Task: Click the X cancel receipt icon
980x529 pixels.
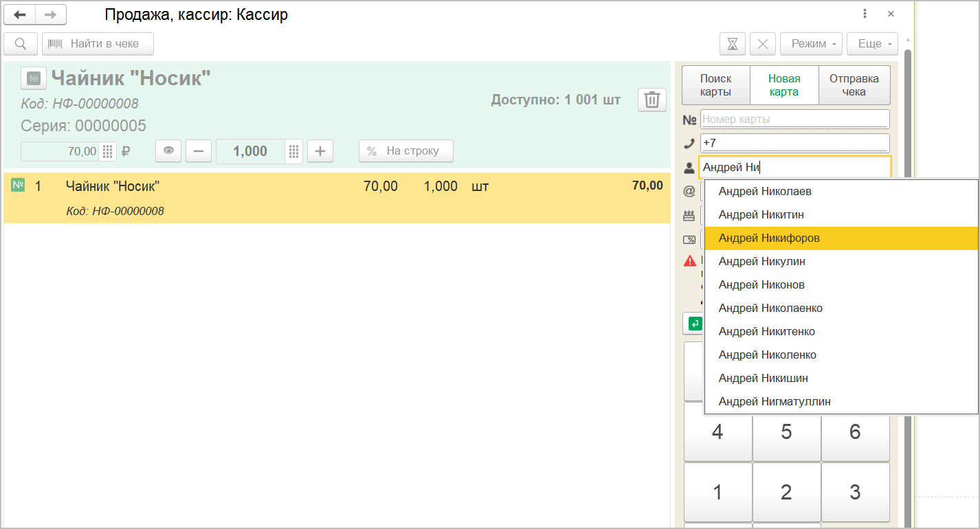Action: pos(762,44)
